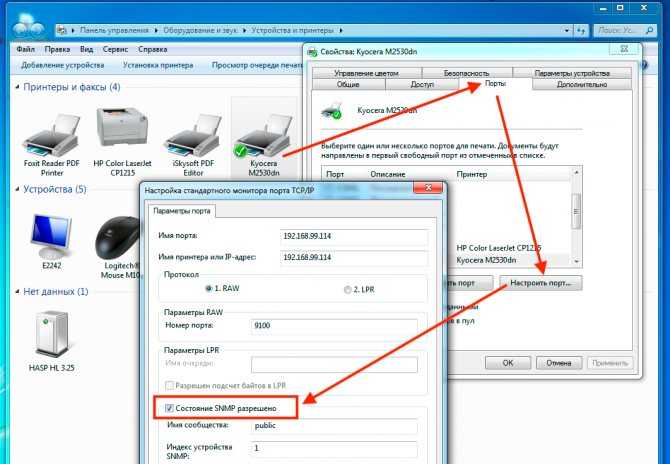Click the refresh button beside the address bar
This screenshot has height=464, width=670.
[580, 30]
